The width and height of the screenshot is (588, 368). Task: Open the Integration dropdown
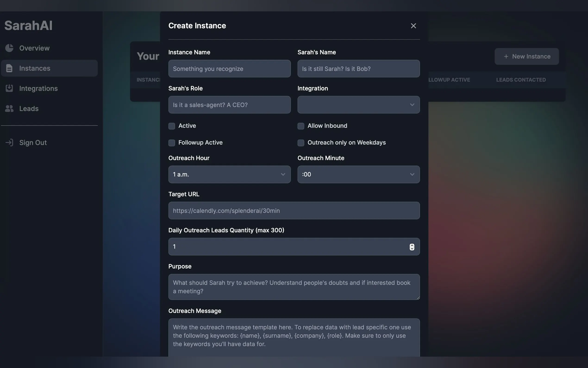[358, 105]
